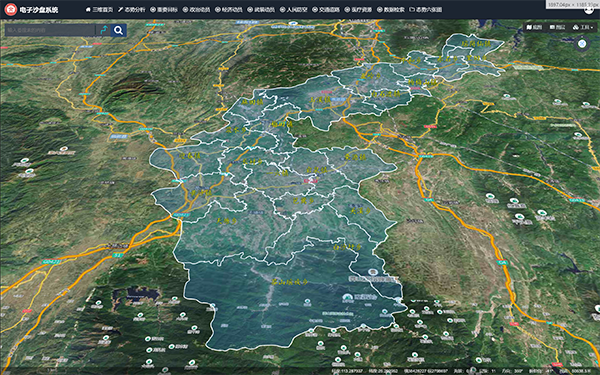The width and height of the screenshot is (600, 375).
Task: Open the 底图 basemap button
Action: (x=535, y=27)
